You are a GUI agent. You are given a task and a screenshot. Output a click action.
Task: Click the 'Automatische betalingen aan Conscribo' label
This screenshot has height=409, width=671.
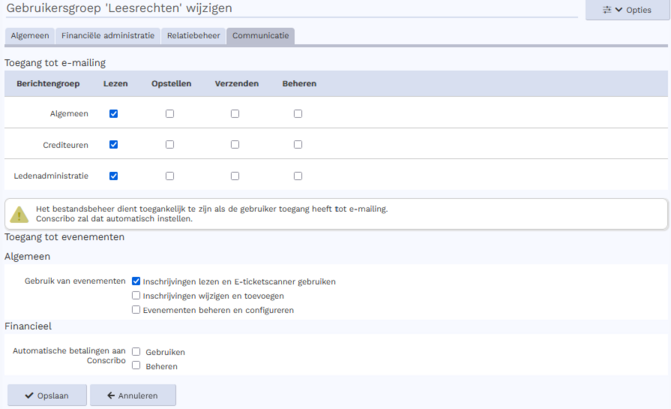tap(69, 356)
